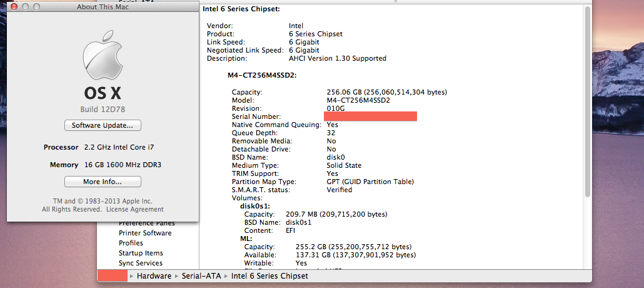
Task: Click the GPT (GUID Partition Table) value
Action: (x=370, y=182)
